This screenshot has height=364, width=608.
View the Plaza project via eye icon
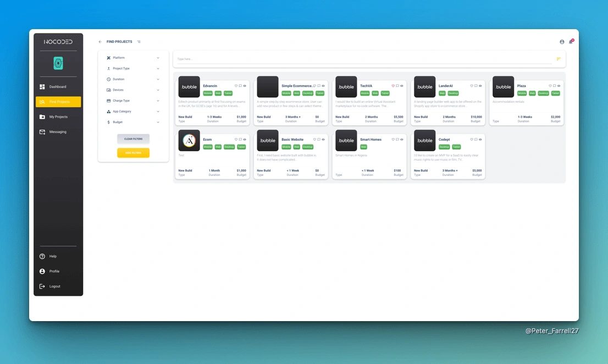coord(559,86)
